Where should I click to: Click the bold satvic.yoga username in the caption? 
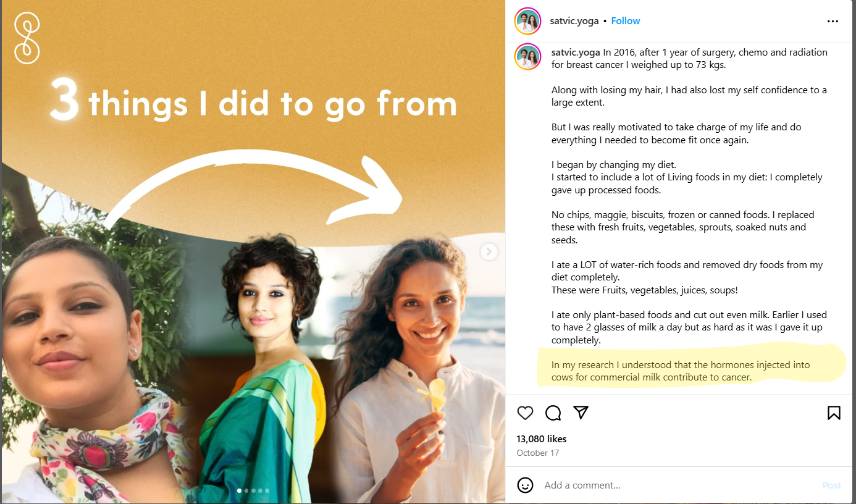[576, 52]
